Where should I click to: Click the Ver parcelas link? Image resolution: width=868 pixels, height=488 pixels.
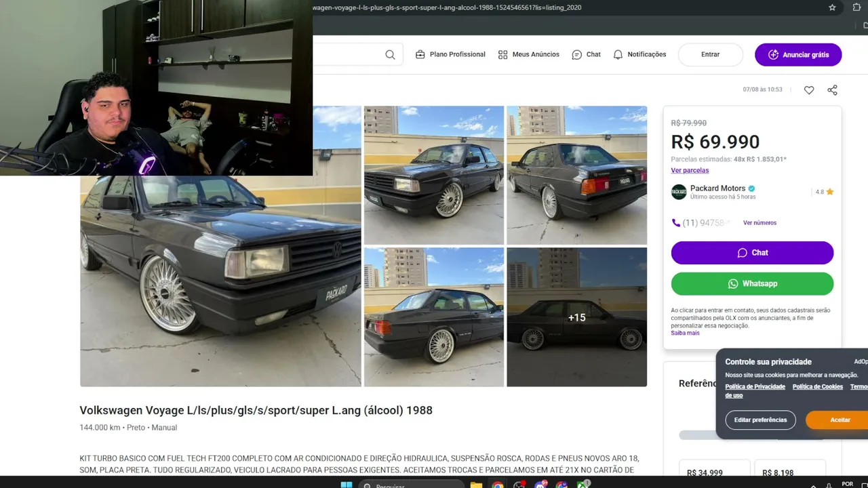690,171
